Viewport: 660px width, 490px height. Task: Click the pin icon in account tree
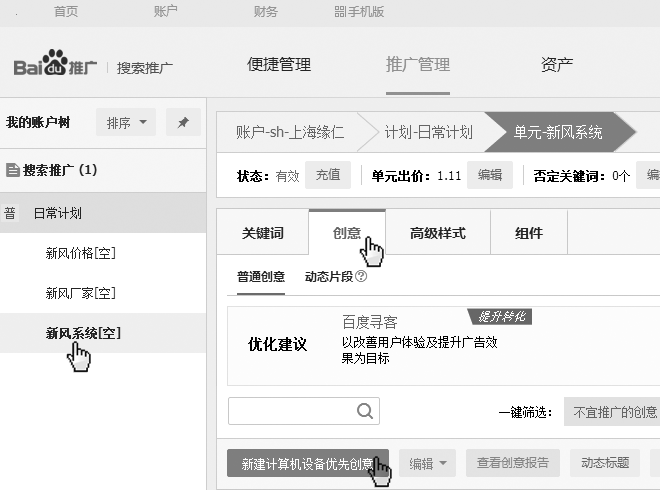click(183, 123)
